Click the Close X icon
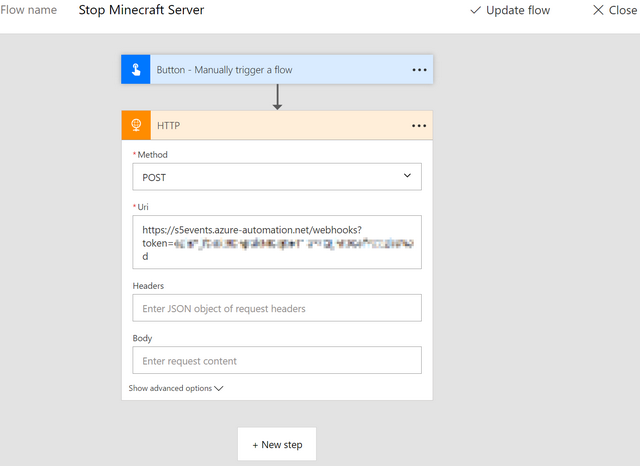Viewport: 640px width, 466px height. click(598, 10)
